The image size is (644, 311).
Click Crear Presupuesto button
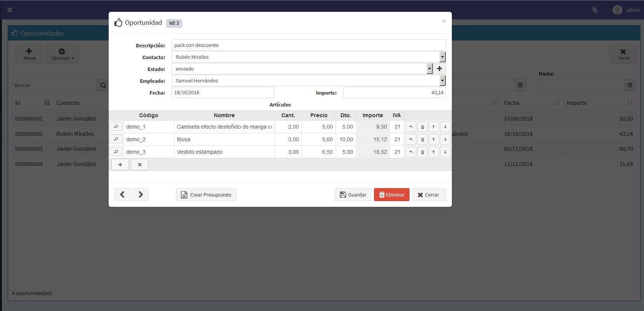tap(206, 195)
